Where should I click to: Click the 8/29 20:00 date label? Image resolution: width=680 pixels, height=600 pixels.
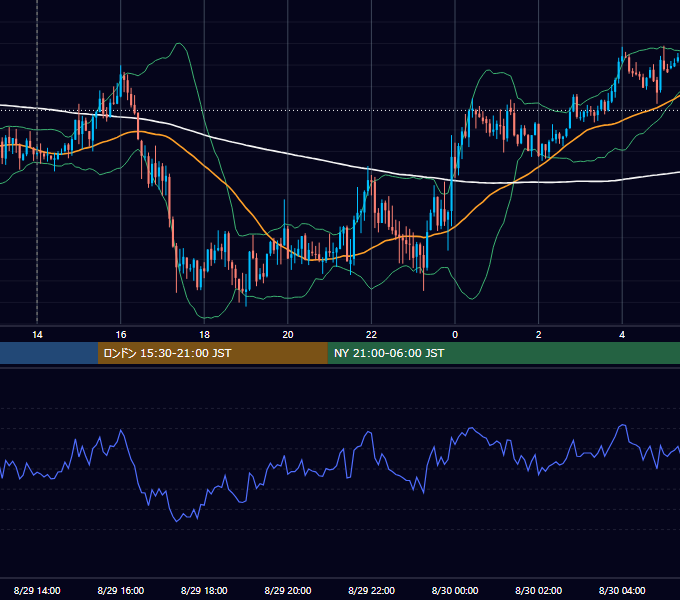click(x=288, y=590)
